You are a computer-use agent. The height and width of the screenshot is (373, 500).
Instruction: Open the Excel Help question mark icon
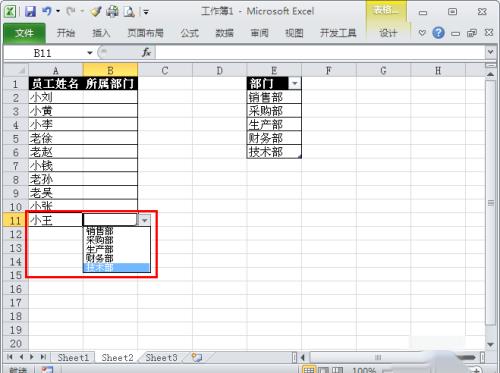[438, 33]
